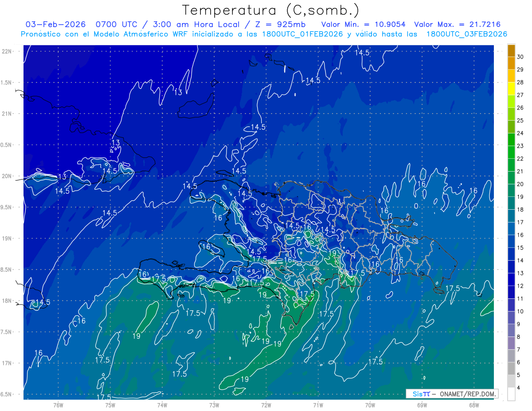Click the "70W" longitude axis label
The width and height of the screenshot is (532, 411).
(x=370, y=405)
